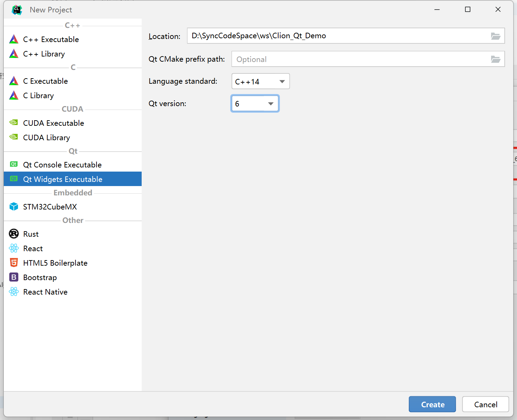517x420 pixels.
Task: Choose C Executable project type
Action: pos(73,81)
